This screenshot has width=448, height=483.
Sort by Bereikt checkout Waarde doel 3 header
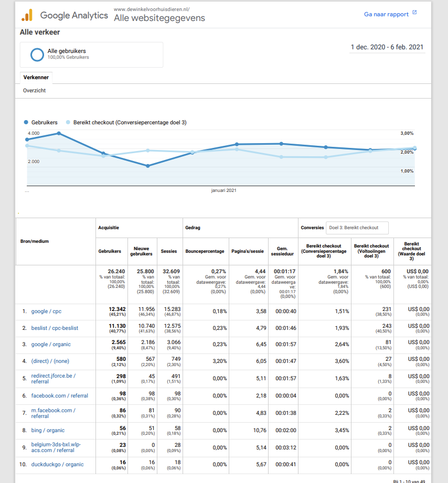click(412, 251)
